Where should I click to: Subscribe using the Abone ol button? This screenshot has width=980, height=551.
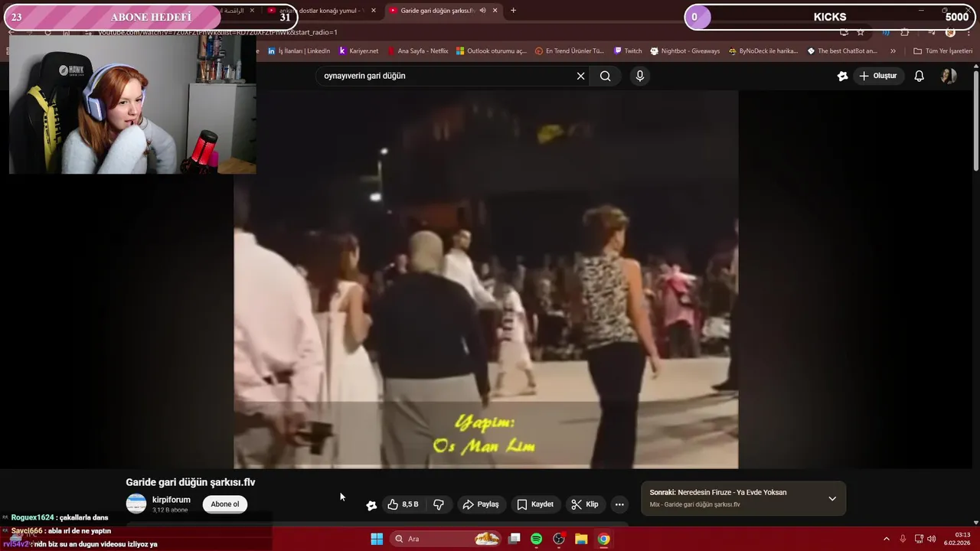[x=225, y=504]
